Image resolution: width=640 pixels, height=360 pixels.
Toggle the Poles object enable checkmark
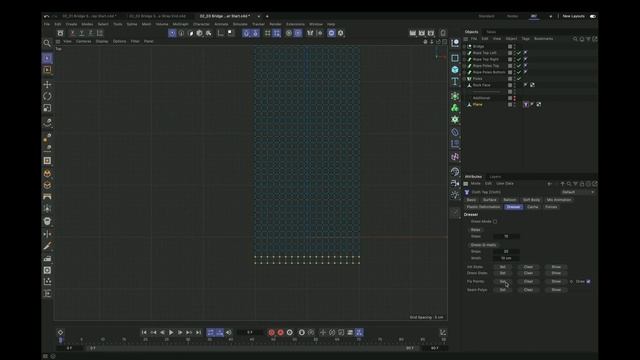[x=519, y=79]
